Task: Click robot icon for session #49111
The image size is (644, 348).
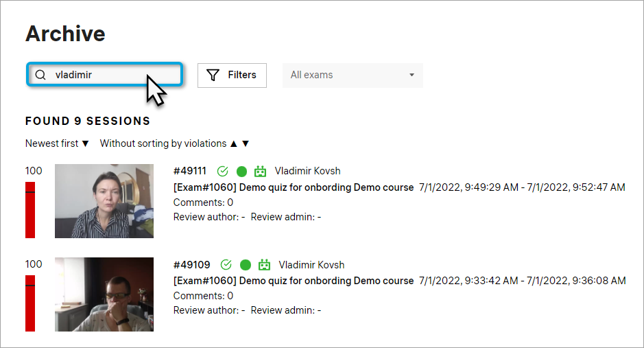Action: pyautogui.click(x=261, y=171)
